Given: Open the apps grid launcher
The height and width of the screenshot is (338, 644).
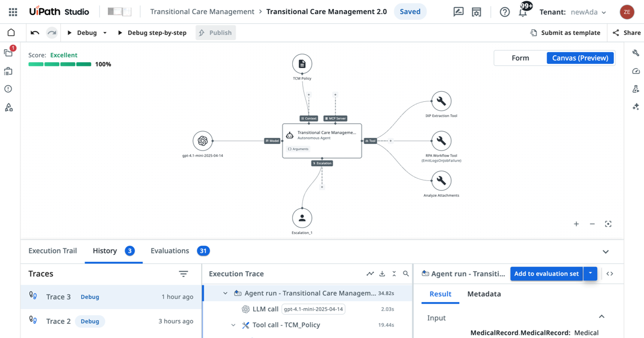Looking at the screenshot, I should coord(13,12).
